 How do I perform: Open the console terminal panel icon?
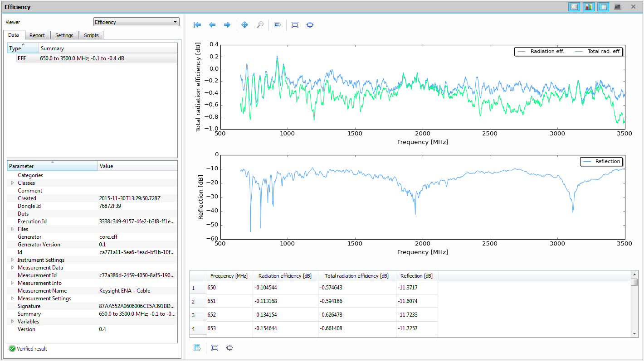click(x=618, y=7)
